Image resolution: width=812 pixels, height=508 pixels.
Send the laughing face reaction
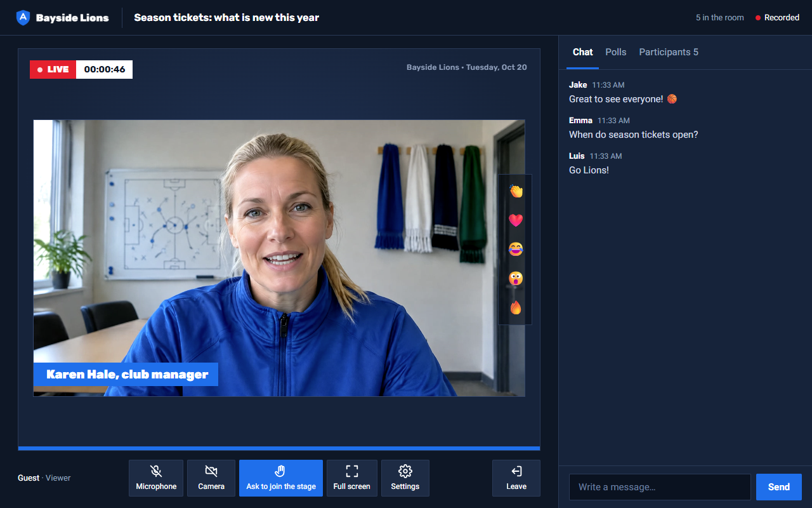click(516, 250)
